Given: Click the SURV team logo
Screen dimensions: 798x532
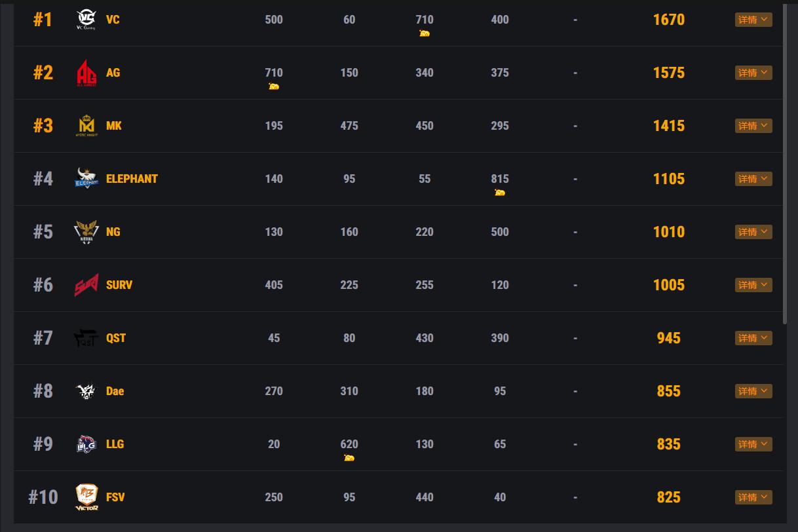Looking at the screenshot, I should click(x=86, y=285).
